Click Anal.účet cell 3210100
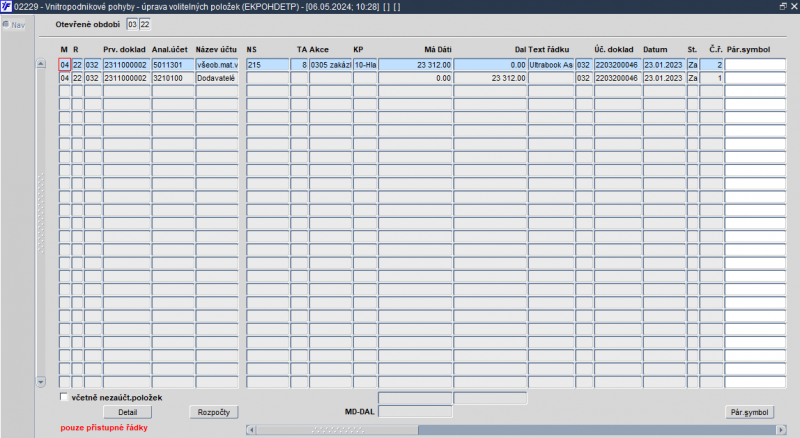The width and height of the screenshot is (800, 438). coord(173,78)
